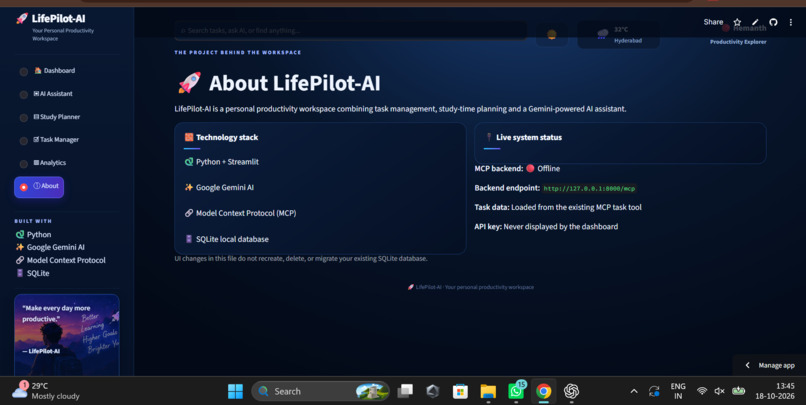Image resolution: width=806 pixels, height=405 pixels.
Task: Click the ENG IN language indicator
Action: point(678,391)
